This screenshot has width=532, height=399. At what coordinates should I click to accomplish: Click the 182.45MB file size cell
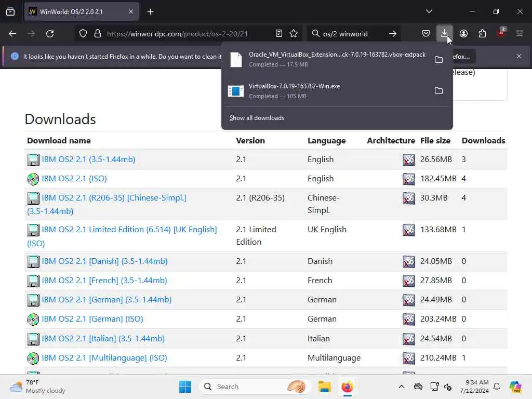coord(438,179)
